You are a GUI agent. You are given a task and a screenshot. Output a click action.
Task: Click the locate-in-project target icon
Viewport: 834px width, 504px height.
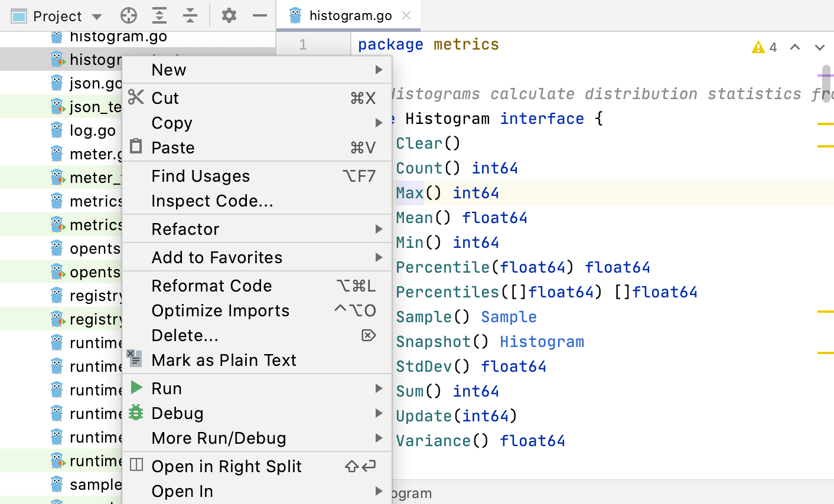(x=128, y=16)
